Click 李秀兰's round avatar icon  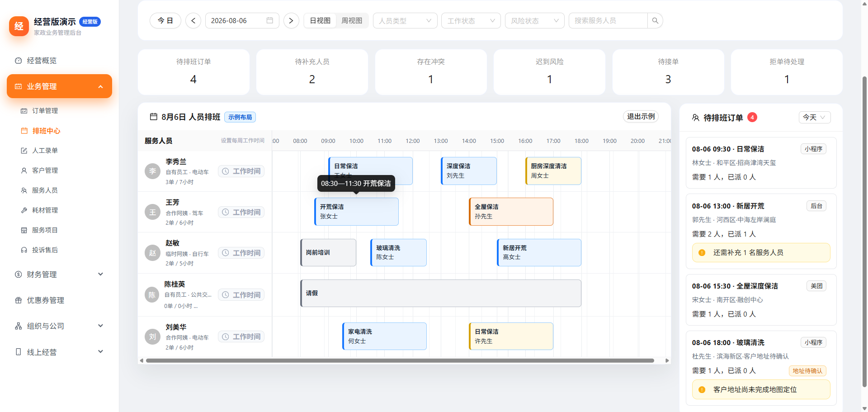click(x=153, y=171)
